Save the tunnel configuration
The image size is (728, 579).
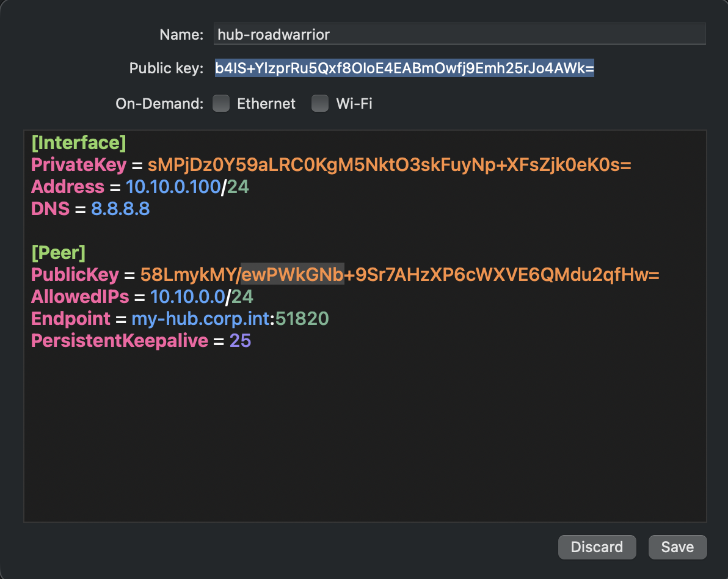coord(677,547)
